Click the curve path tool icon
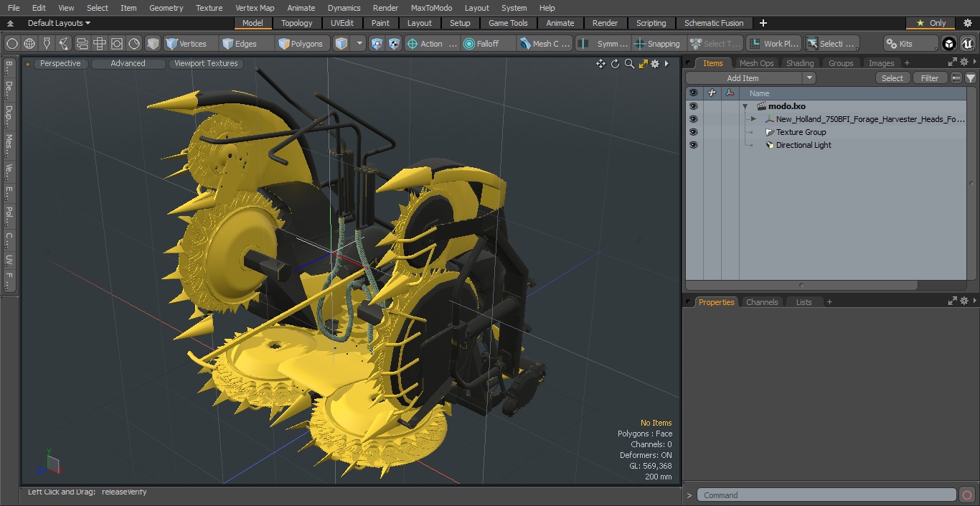 (x=64, y=44)
